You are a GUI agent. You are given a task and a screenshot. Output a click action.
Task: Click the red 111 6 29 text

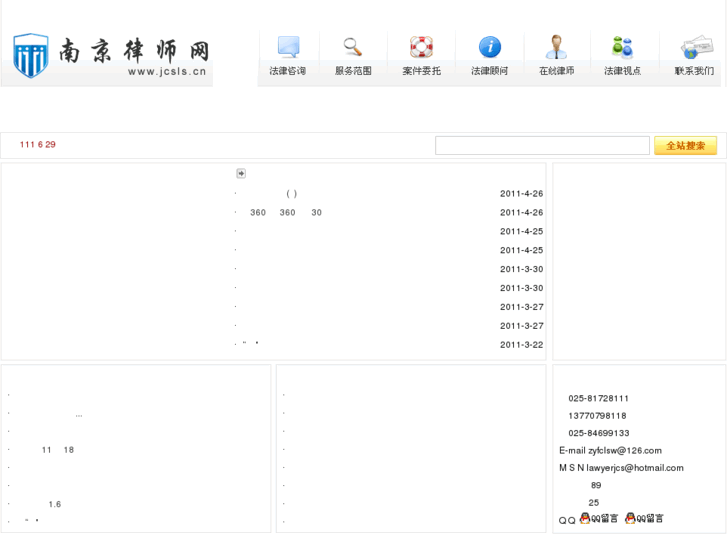[38, 144]
